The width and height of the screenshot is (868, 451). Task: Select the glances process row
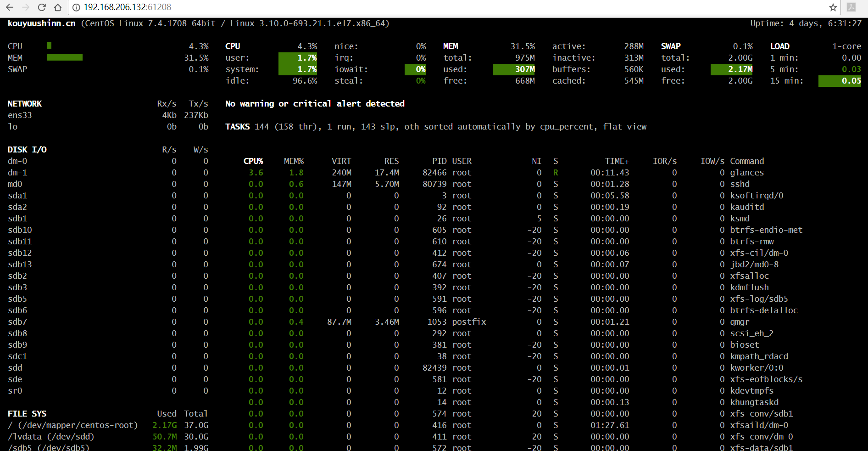pyautogui.click(x=544, y=173)
